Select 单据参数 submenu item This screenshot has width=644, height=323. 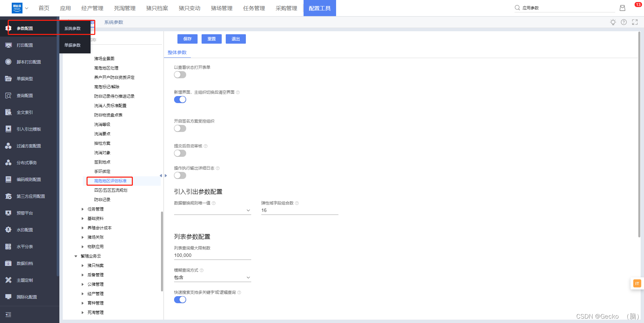coord(72,45)
